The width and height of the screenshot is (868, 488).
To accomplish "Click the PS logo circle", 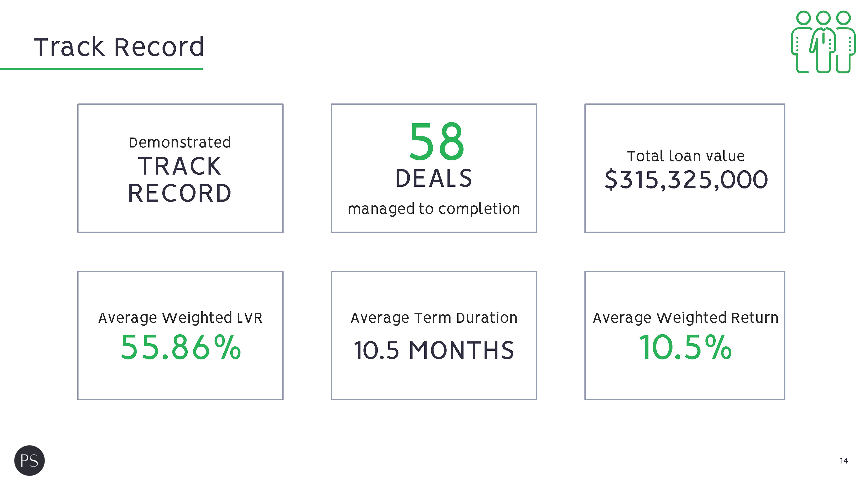I will click(x=29, y=460).
